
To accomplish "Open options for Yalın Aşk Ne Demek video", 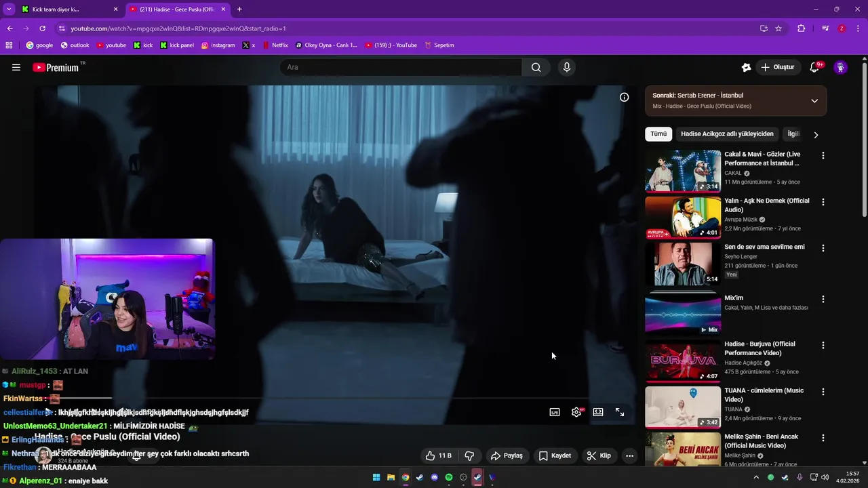I will click(x=823, y=202).
